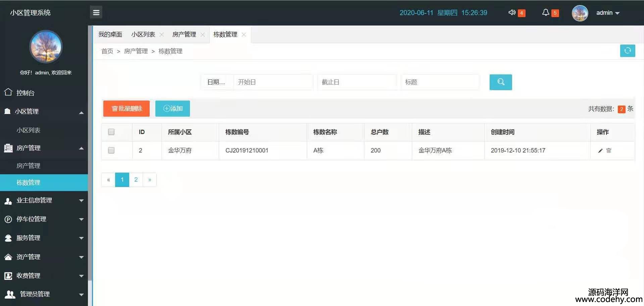Open 房产管理 submenu item in sidebar

coord(29,166)
